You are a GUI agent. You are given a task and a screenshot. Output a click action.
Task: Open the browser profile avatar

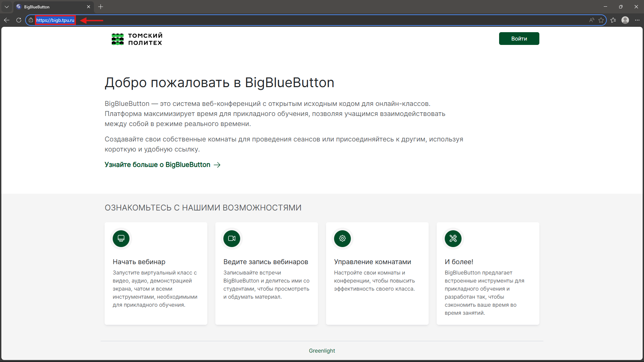click(625, 20)
